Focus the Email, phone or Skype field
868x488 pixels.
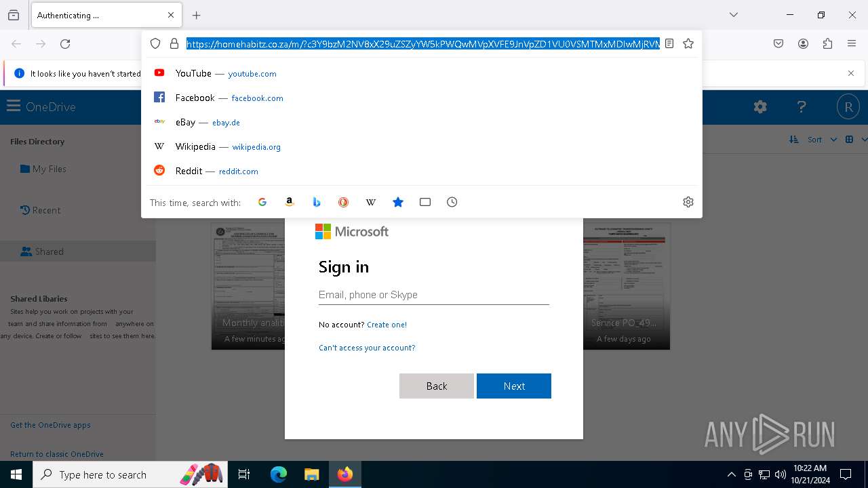tap(434, 295)
